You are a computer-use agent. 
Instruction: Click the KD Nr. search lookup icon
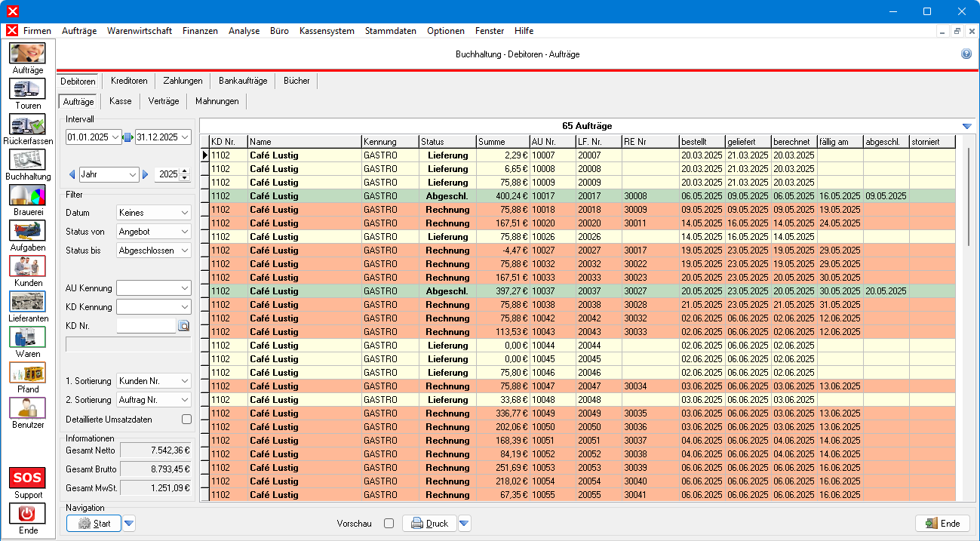[x=183, y=326]
